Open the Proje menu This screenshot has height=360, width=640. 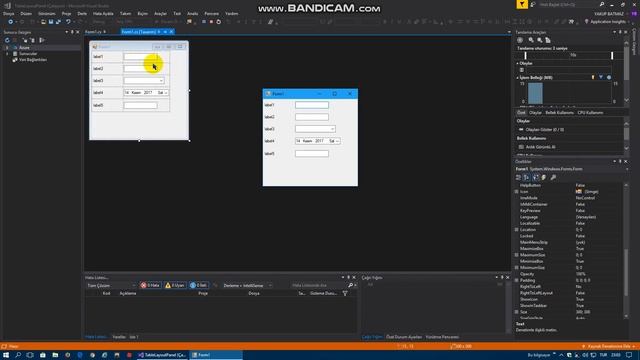[x=66, y=13]
